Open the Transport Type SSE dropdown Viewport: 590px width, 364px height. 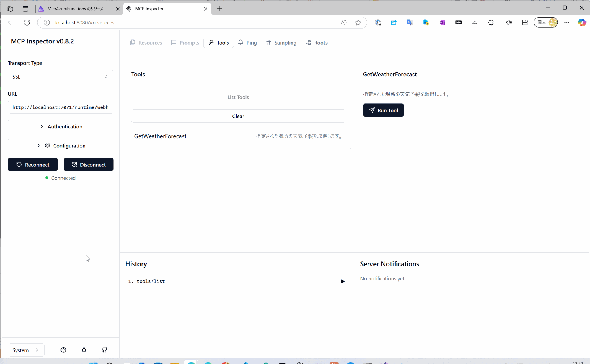(60, 77)
